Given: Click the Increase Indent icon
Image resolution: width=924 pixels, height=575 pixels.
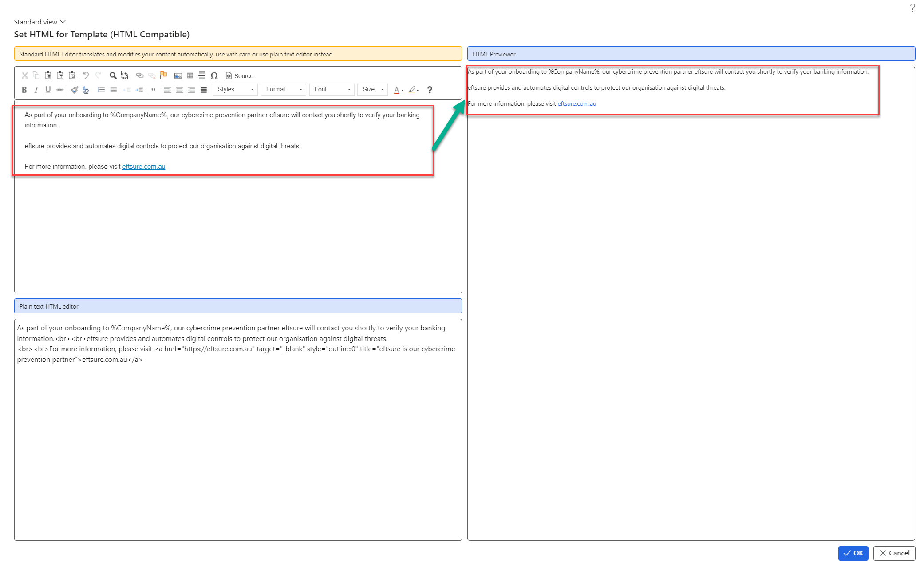Looking at the screenshot, I should click(139, 90).
